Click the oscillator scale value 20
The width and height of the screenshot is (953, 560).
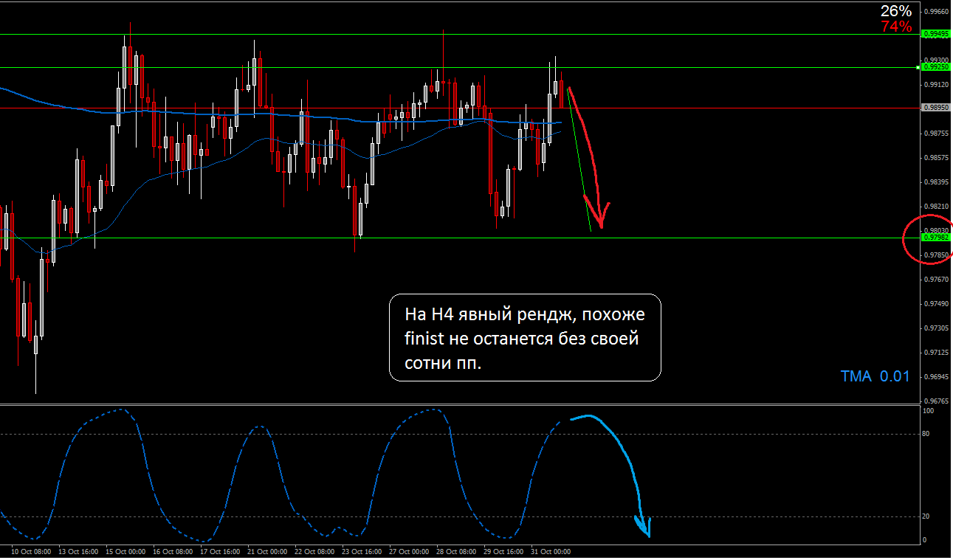pos(927,516)
